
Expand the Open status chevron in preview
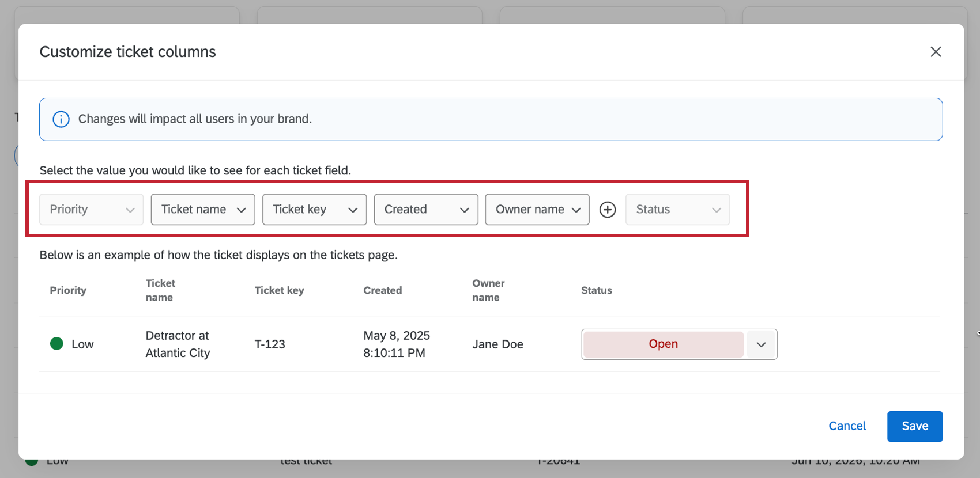pyautogui.click(x=761, y=344)
